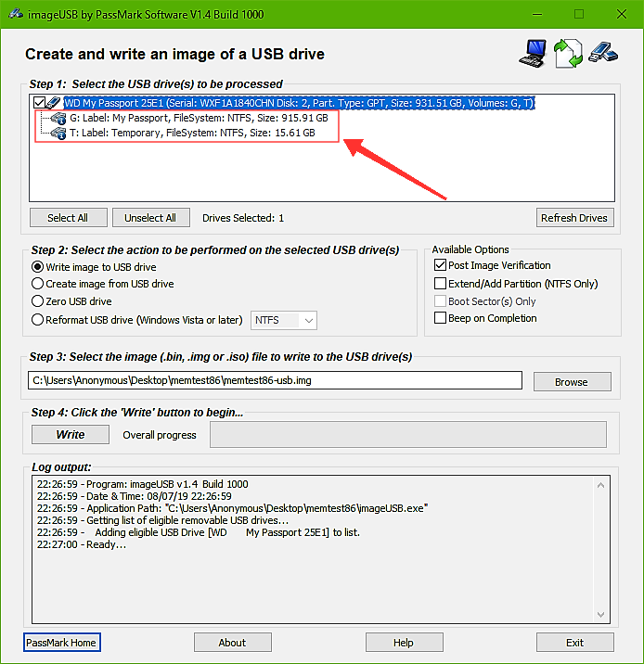Minimize the imageUSB window
The height and width of the screenshot is (664, 644).
[537, 14]
